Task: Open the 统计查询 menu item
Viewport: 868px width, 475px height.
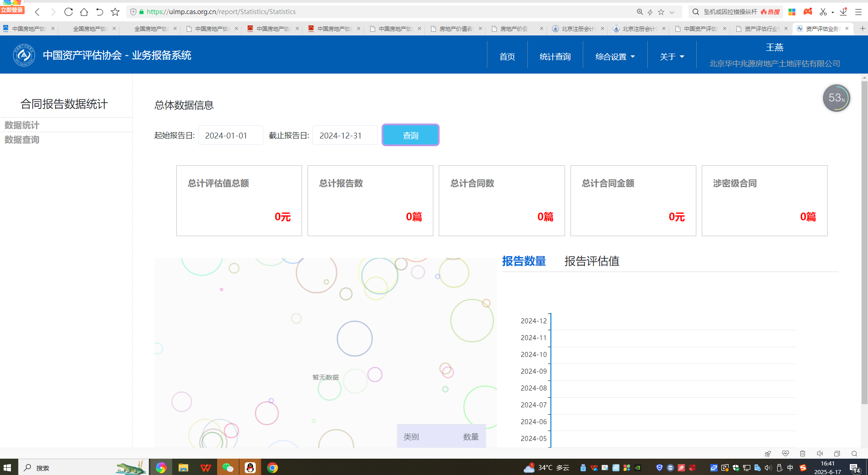Action: [x=555, y=57]
